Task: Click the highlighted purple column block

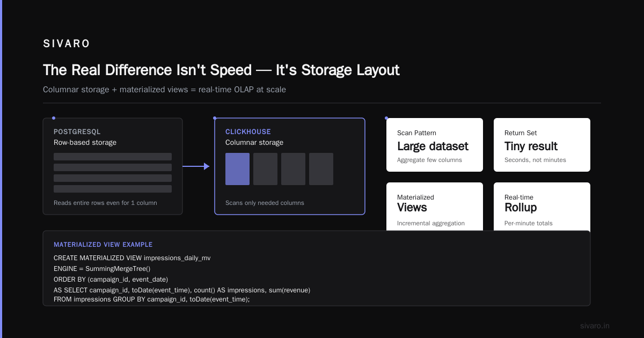Action: click(237, 169)
